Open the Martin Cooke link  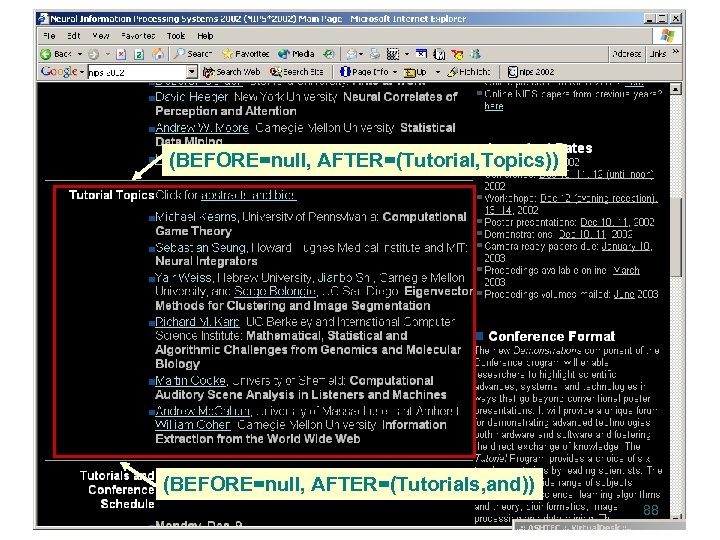click(x=191, y=381)
